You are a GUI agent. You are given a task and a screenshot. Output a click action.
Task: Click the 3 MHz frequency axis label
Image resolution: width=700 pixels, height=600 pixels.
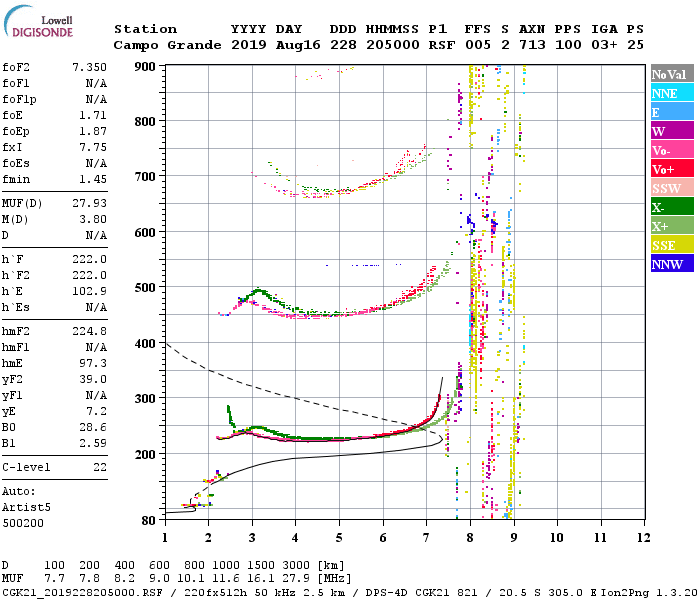(x=252, y=538)
